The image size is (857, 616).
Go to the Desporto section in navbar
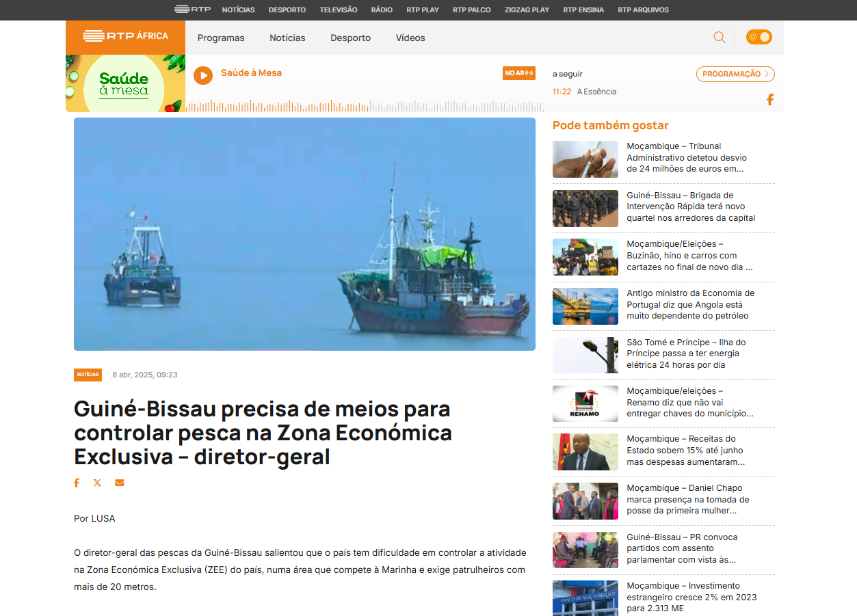pyautogui.click(x=350, y=38)
